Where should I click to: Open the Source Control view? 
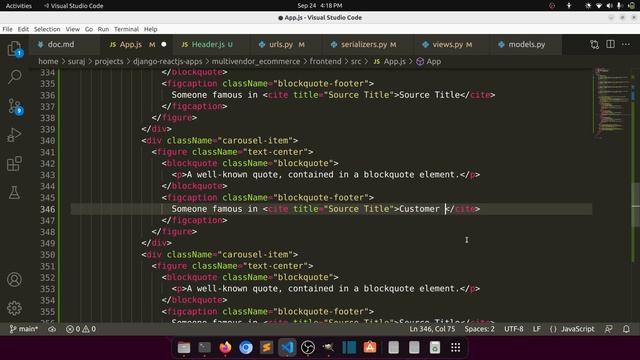14,106
